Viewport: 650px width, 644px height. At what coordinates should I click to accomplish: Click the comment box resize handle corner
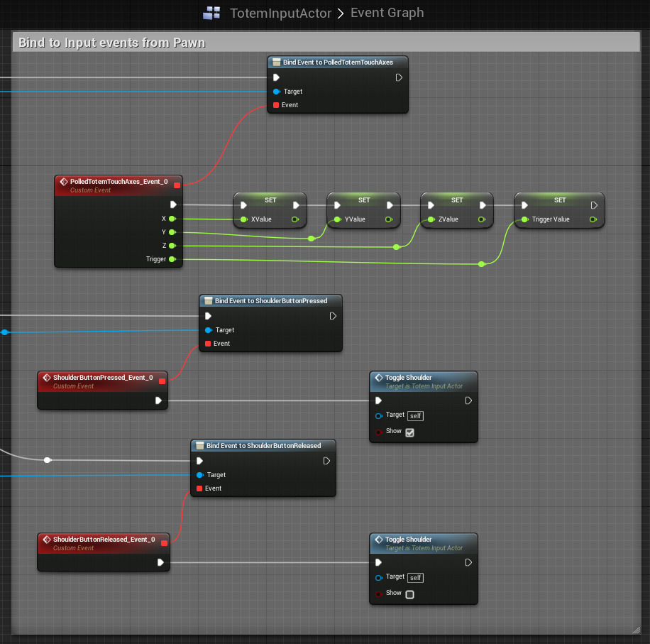pos(635,629)
